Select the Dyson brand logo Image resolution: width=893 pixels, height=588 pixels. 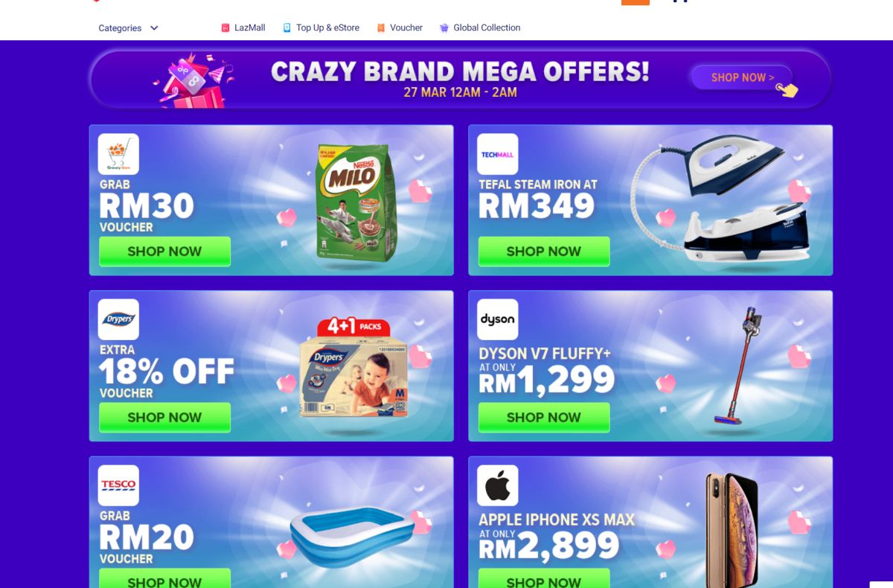click(498, 319)
